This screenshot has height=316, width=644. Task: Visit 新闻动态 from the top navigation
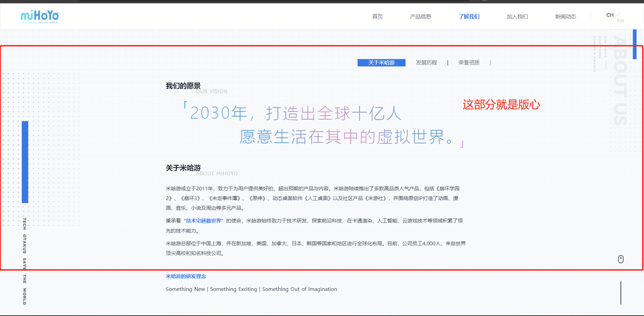pos(566,16)
